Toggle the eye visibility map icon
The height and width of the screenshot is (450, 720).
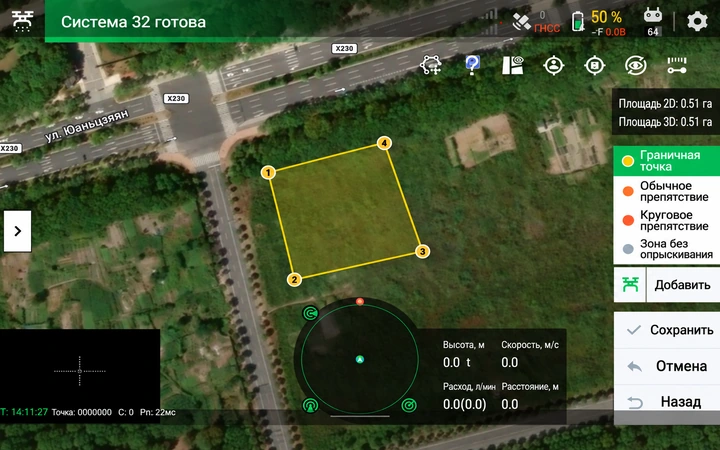[x=636, y=65]
